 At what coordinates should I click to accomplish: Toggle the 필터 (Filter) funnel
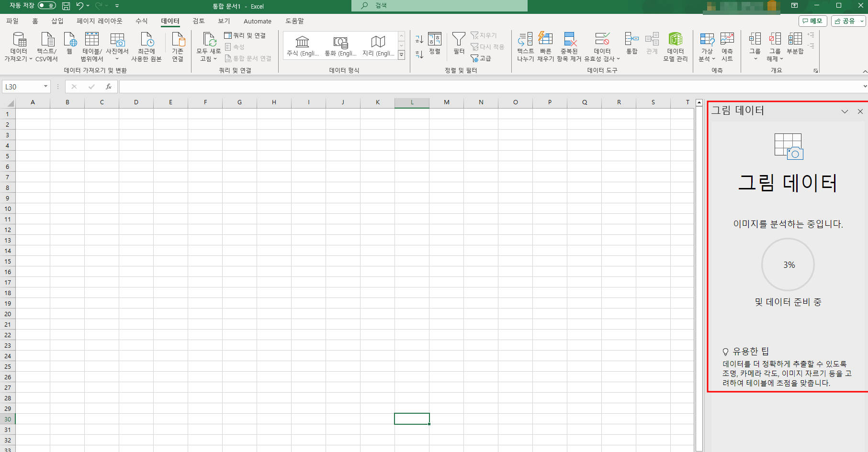459,44
